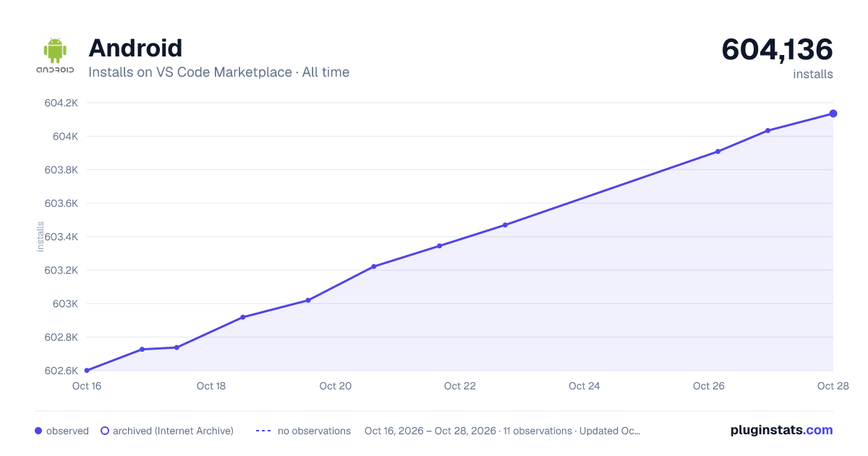Click the 603.8K y-axis label
This screenshot has height=456, width=868.
pyautogui.click(x=61, y=170)
